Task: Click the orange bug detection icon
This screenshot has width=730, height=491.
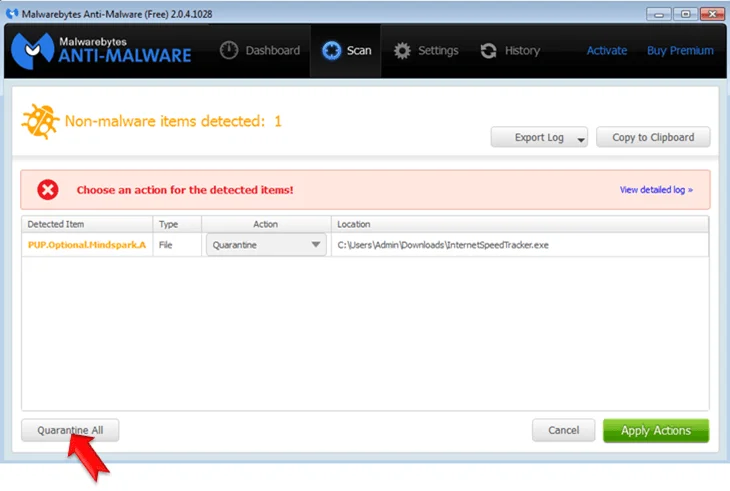Action: (40, 121)
